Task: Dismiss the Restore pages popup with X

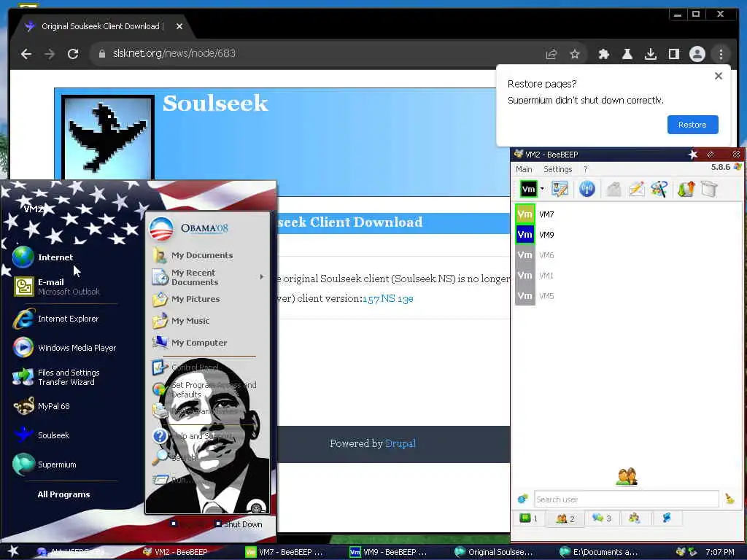Action: [719, 76]
